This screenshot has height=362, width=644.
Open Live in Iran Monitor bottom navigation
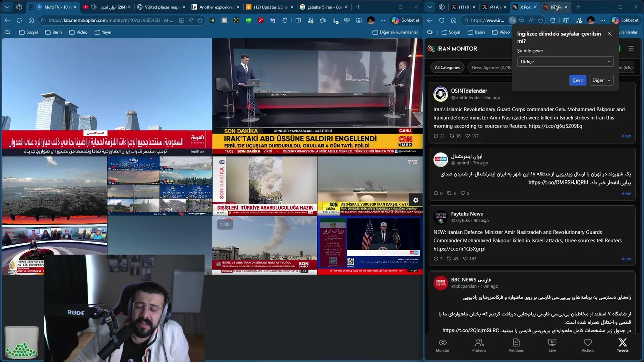pos(552,345)
